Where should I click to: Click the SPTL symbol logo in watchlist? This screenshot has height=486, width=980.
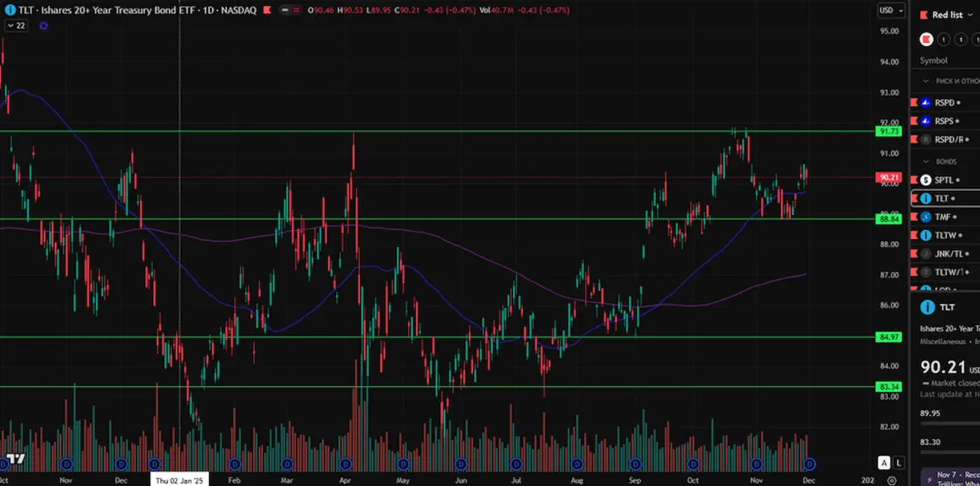[926, 180]
